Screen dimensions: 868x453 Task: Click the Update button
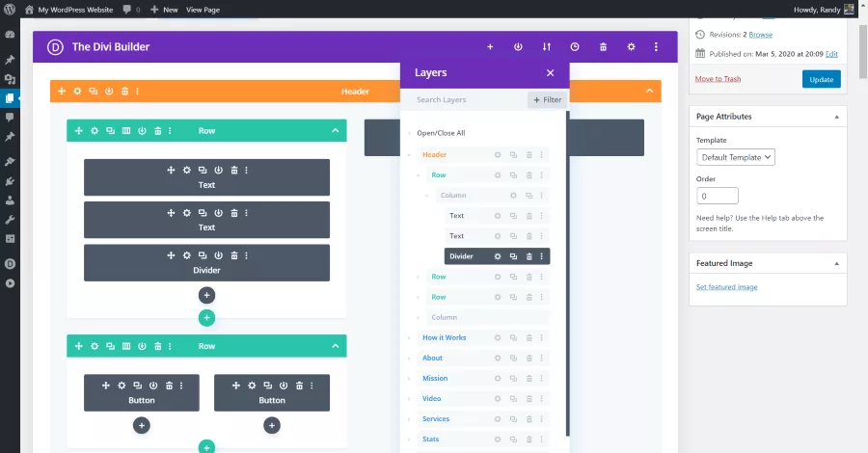[822, 79]
